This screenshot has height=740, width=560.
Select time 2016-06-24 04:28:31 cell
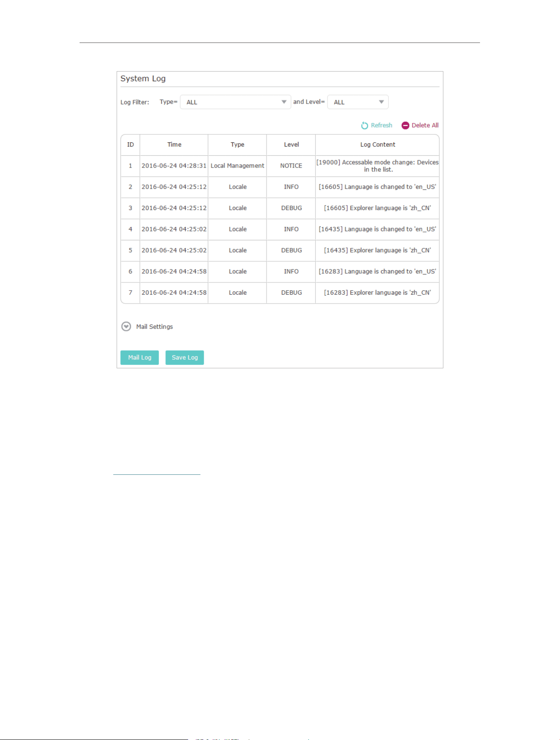(174, 166)
